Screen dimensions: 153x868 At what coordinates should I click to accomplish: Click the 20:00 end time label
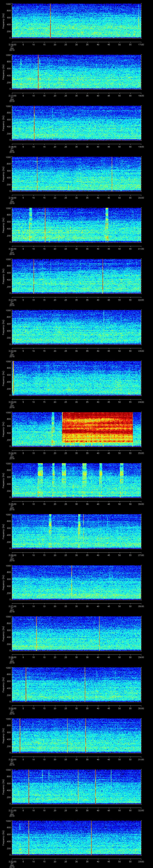pyautogui.click(x=141, y=198)
